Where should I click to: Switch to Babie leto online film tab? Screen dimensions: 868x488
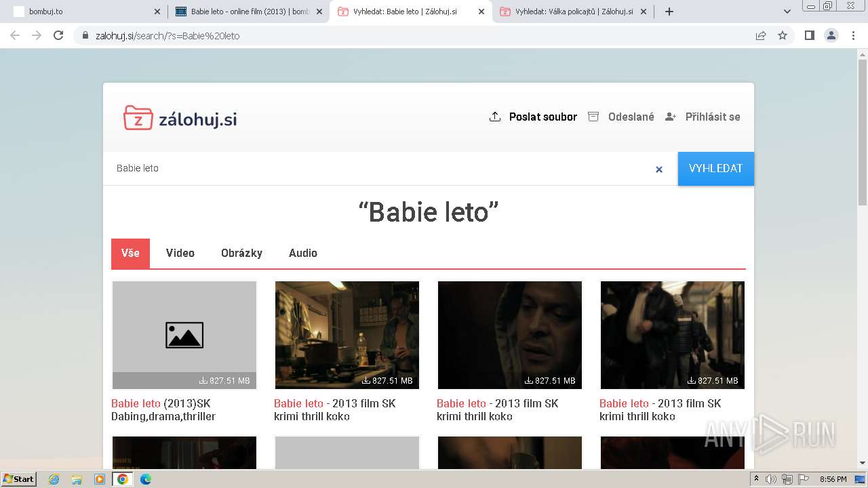tap(248, 12)
